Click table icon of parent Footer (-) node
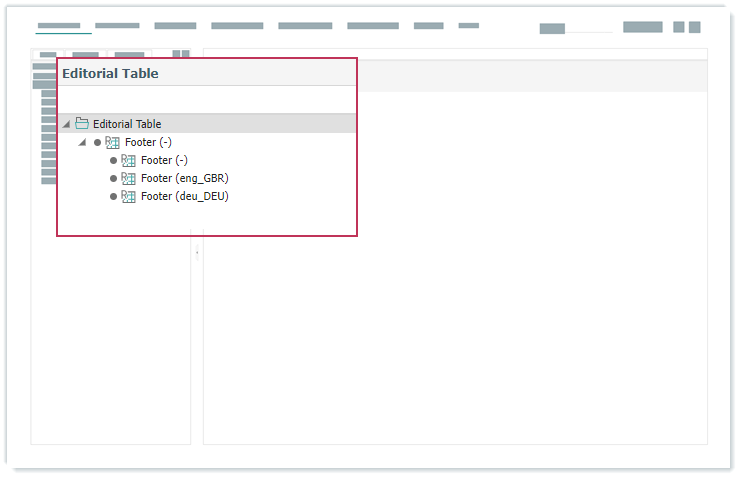This screenshot has height=478, width=740. pos(112,143)
